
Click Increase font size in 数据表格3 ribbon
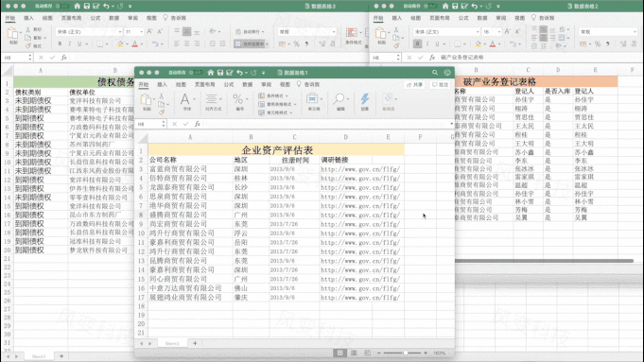point(149,31)
